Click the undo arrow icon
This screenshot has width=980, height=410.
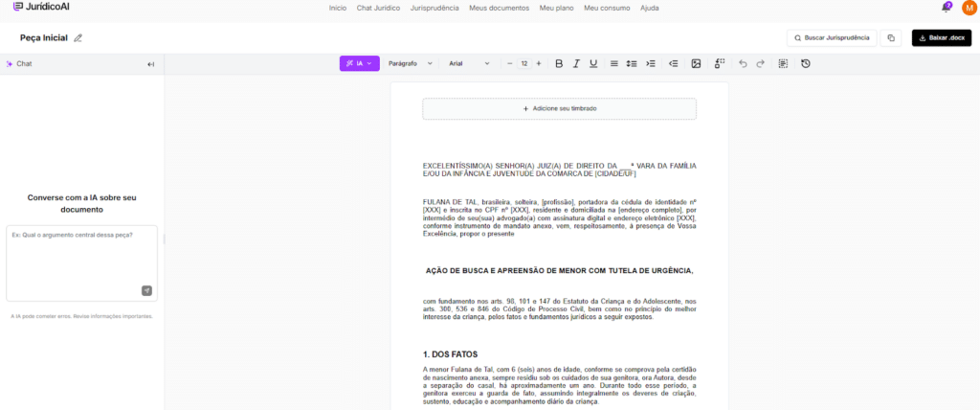coord(743,63)
